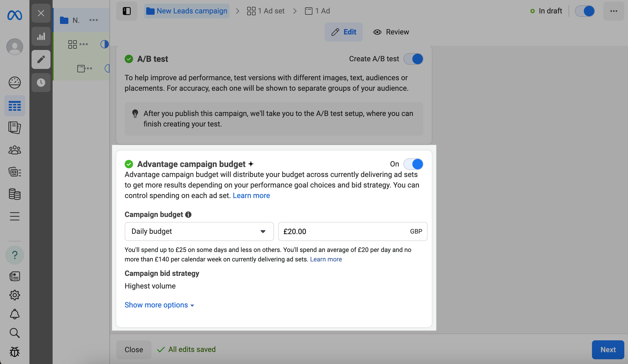Open the charts panel icon
Screen dimensions: 628x364
click(x=41, y=36)
